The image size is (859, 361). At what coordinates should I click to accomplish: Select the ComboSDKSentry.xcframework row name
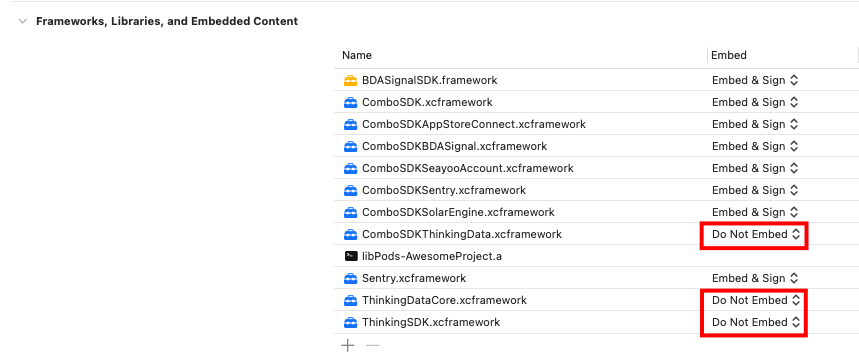click(x=444, y=190)
